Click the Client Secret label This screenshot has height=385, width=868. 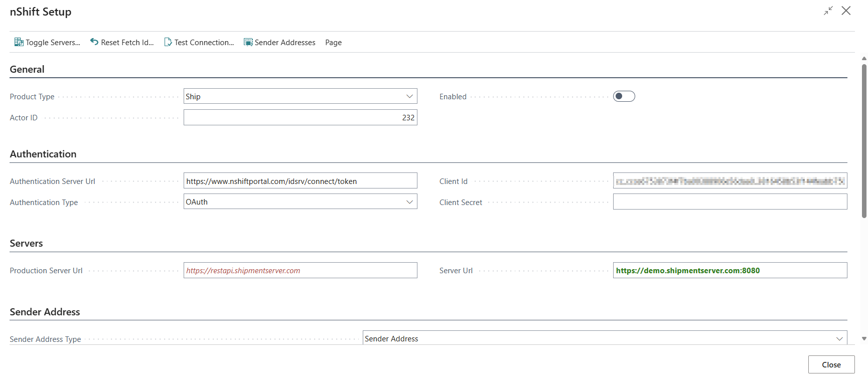coord(461,203)
